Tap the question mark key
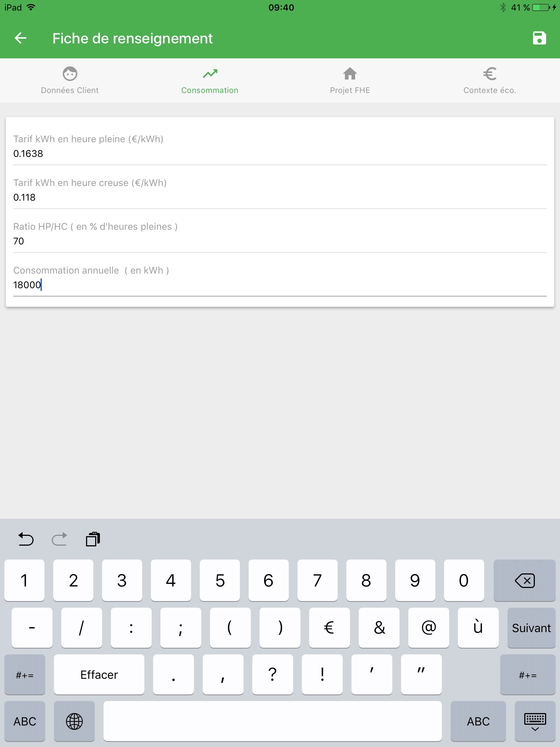This screenshot has height=747, width=560. [x=273, y=674]
